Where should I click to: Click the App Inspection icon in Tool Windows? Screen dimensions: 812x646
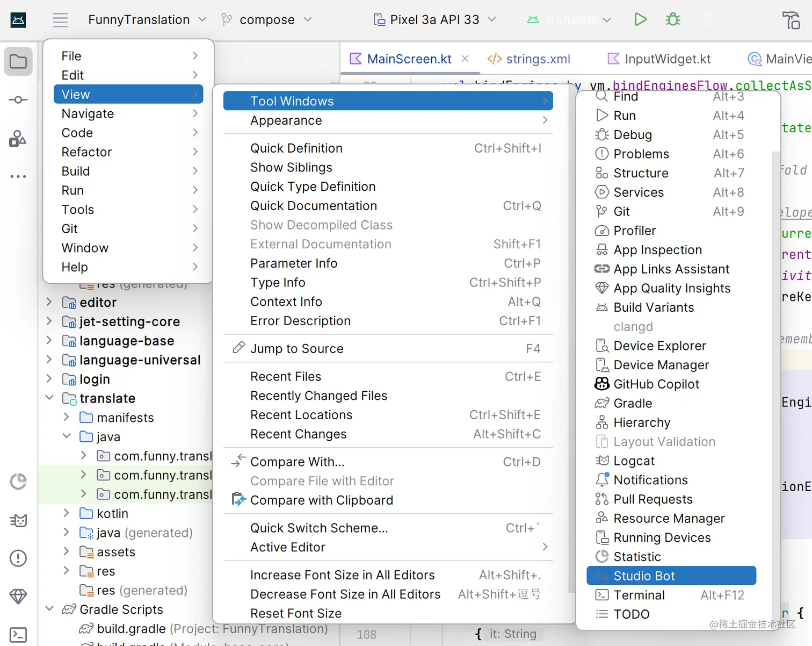point(602,250)
